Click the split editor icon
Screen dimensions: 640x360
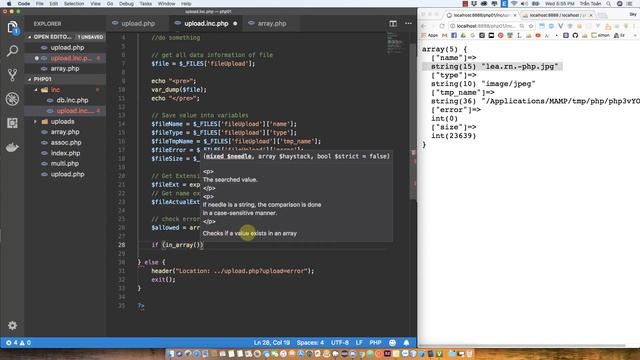[x=393, y=24]
